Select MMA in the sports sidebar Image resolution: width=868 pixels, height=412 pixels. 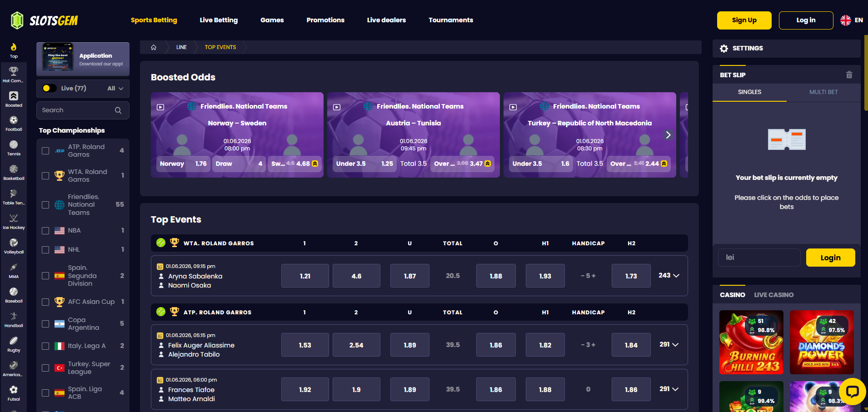[x=14, y=271]
